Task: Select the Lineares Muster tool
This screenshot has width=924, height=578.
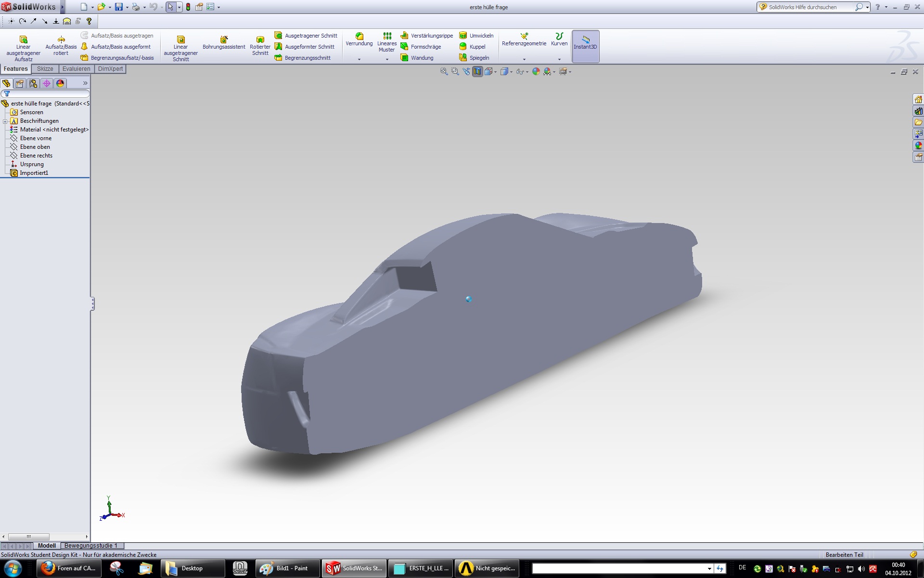Action: tap(387, 42)
